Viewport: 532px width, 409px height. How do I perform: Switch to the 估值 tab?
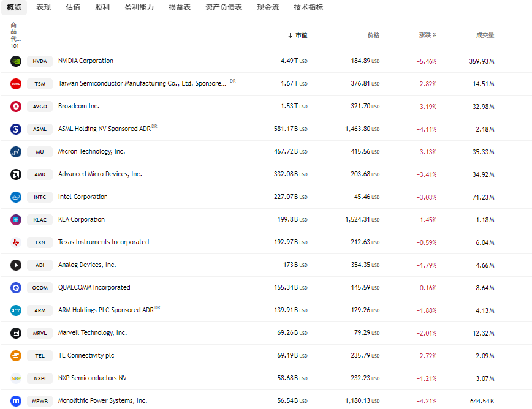pyautogui.click(x=73, y=7)
